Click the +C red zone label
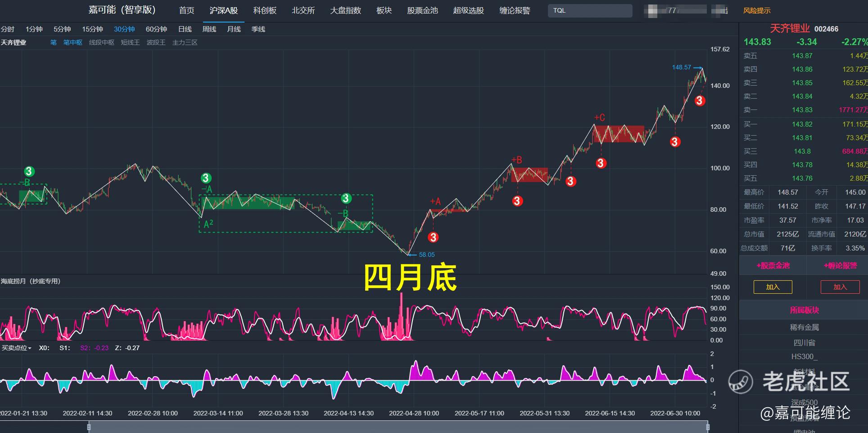 [599, 118]
